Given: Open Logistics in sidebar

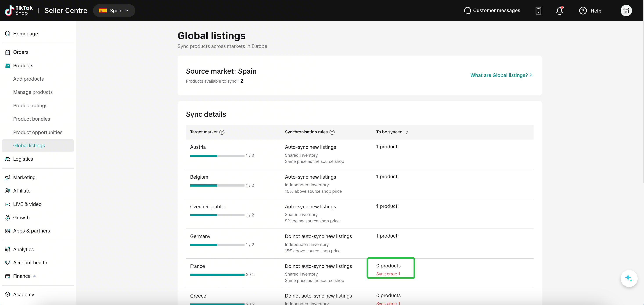Looking at the screenshot, I should (38, 159).
